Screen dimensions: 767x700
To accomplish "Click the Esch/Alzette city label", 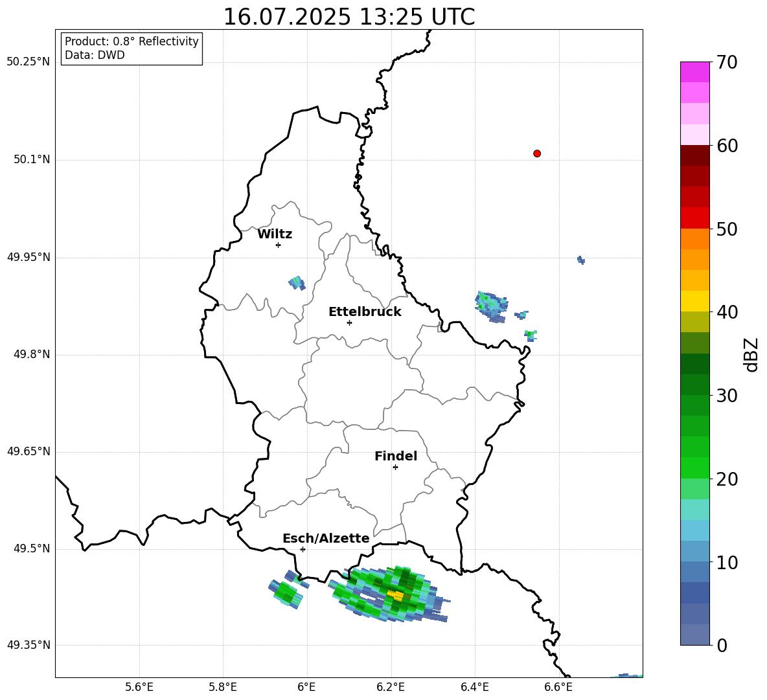I will [x=326, y=538].
